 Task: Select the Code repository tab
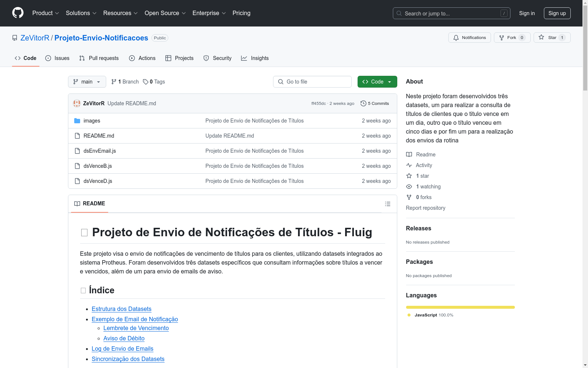pyautogui.click(x=26, y=58)
